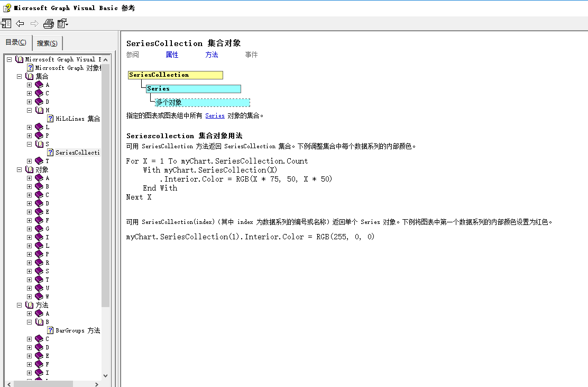Switch to the 搜索(S) tab

tap(47, 43)
